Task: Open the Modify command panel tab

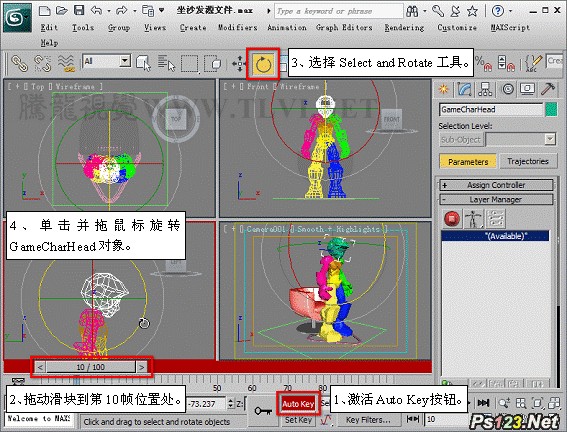Action: tap(464, 89)
